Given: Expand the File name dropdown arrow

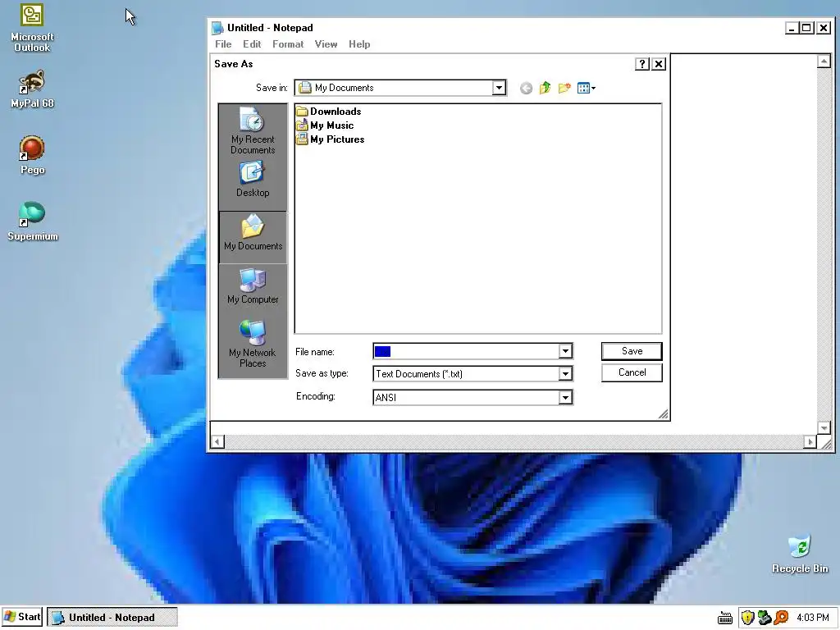Looking at the screenshot, I should coord(565,351).
